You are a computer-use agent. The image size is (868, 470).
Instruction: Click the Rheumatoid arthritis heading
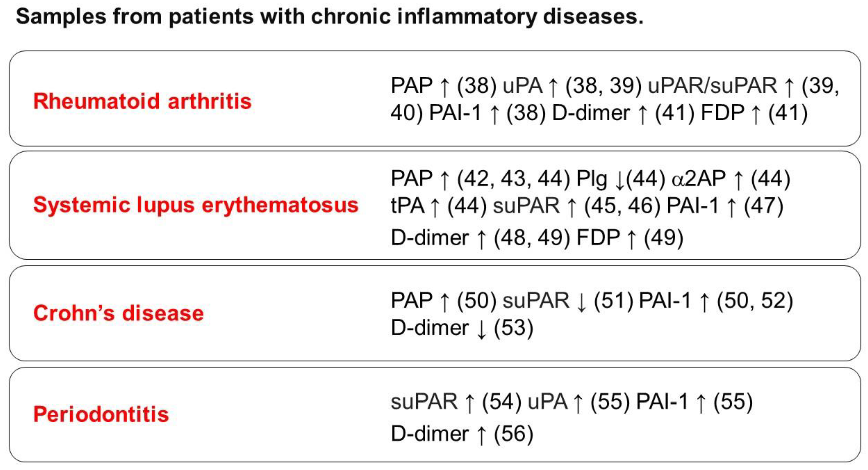tap(142, 101)
